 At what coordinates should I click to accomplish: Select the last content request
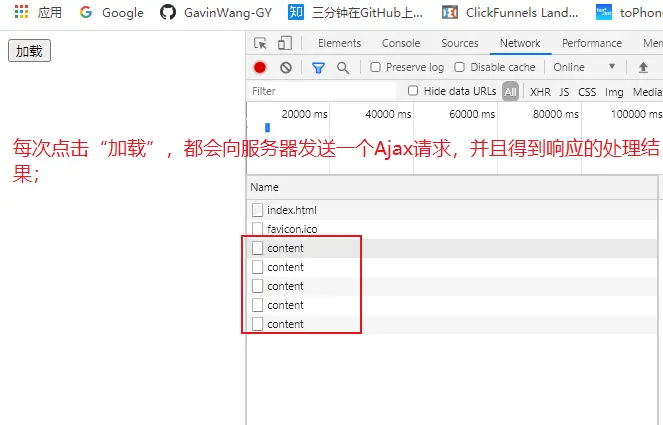(x=452, y=324)
